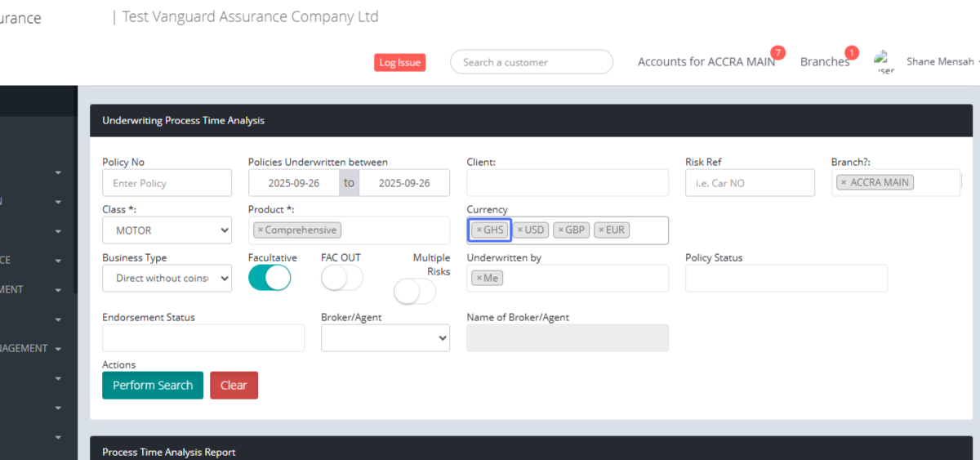
Task: Enable the FAC OUT toggle
Action: coord(342,278)
